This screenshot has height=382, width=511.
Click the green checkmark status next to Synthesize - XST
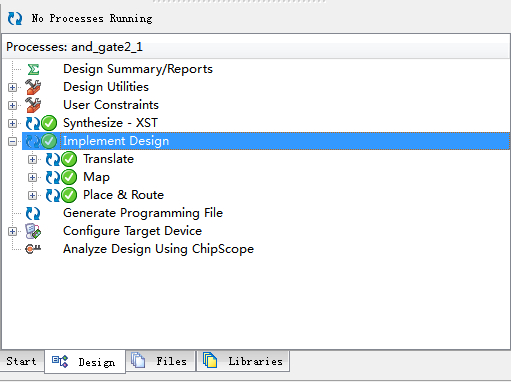(x=49, y=123)
